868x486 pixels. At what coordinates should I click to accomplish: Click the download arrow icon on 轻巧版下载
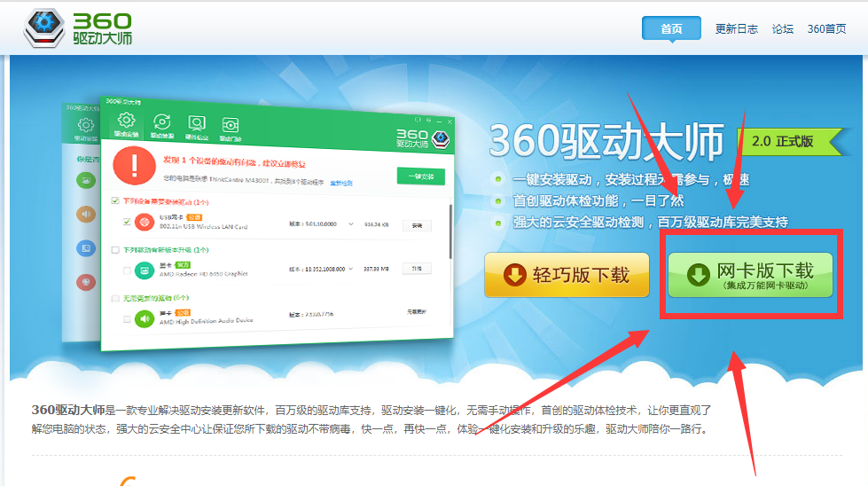tap(514, 275)
